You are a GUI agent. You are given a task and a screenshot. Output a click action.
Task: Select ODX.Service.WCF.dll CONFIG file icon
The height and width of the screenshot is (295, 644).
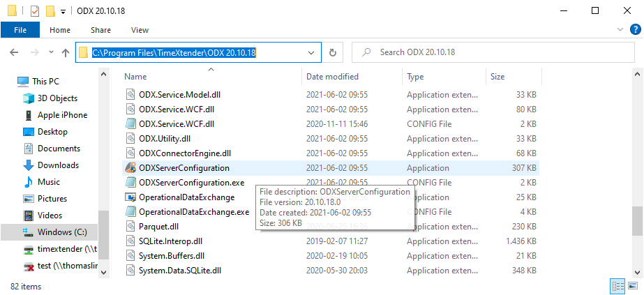130,124
